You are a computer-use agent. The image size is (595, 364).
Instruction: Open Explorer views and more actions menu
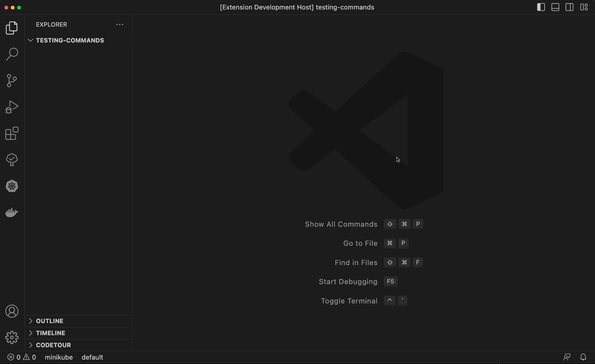coord(120,24)
